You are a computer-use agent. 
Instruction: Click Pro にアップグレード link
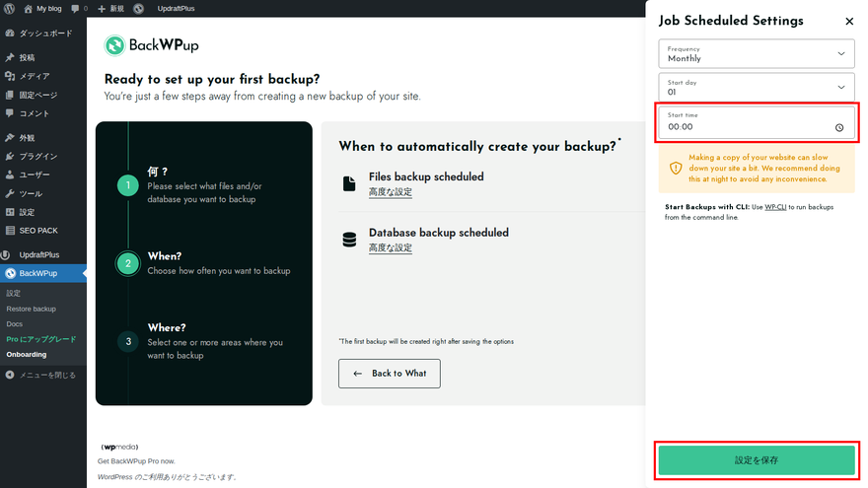point(41,339)
